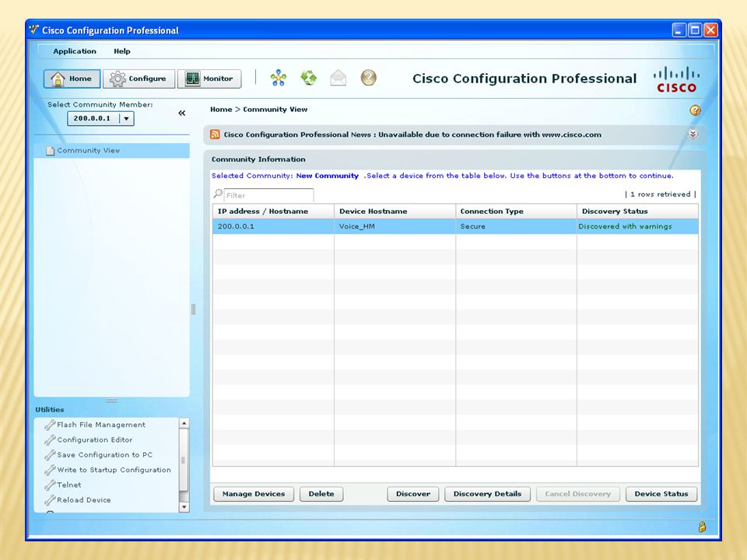Click the Save Configuration to PC wrench icon
747x560 pixels.
pos(50,455)
